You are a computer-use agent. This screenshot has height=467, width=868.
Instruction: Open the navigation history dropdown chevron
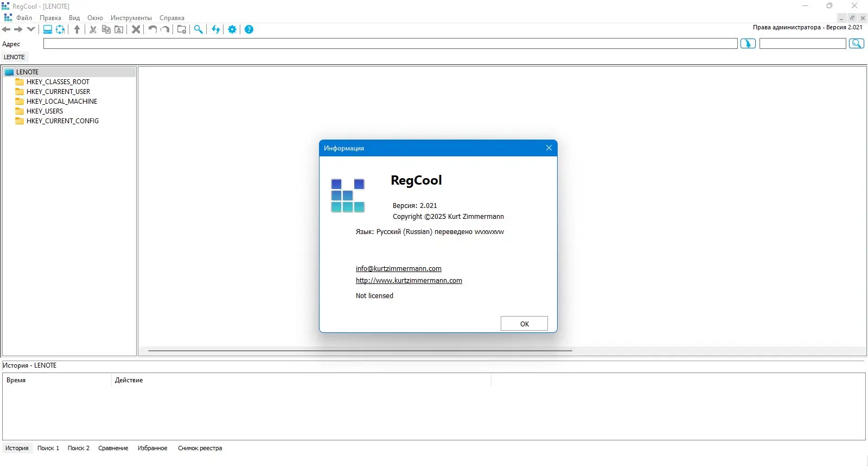31,29
